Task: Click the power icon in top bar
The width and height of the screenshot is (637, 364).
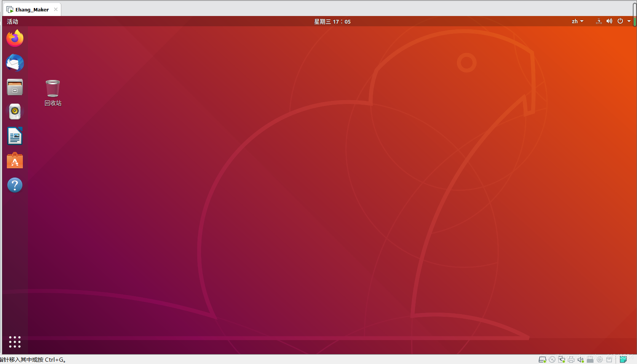Action: click(x=620, y=21)
